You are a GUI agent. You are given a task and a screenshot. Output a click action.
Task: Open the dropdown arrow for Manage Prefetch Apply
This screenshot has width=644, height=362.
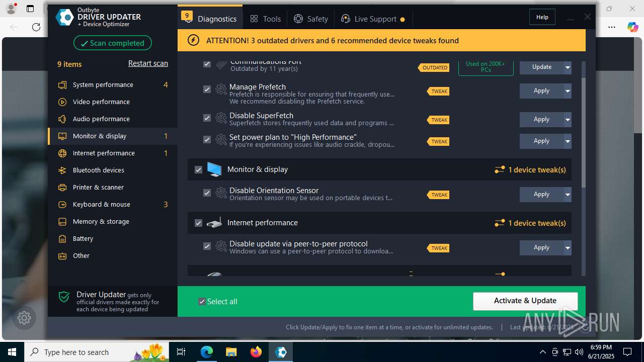point(568,91)
